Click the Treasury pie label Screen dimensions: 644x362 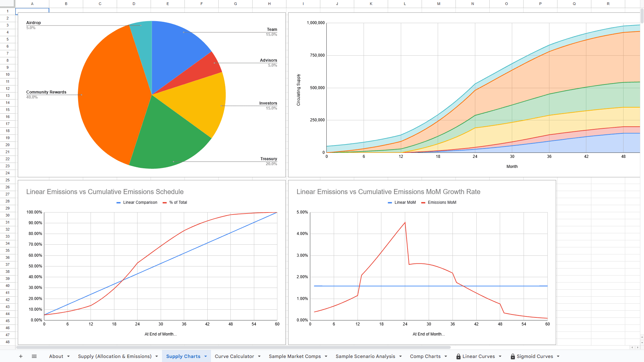[x=269, y=159]
